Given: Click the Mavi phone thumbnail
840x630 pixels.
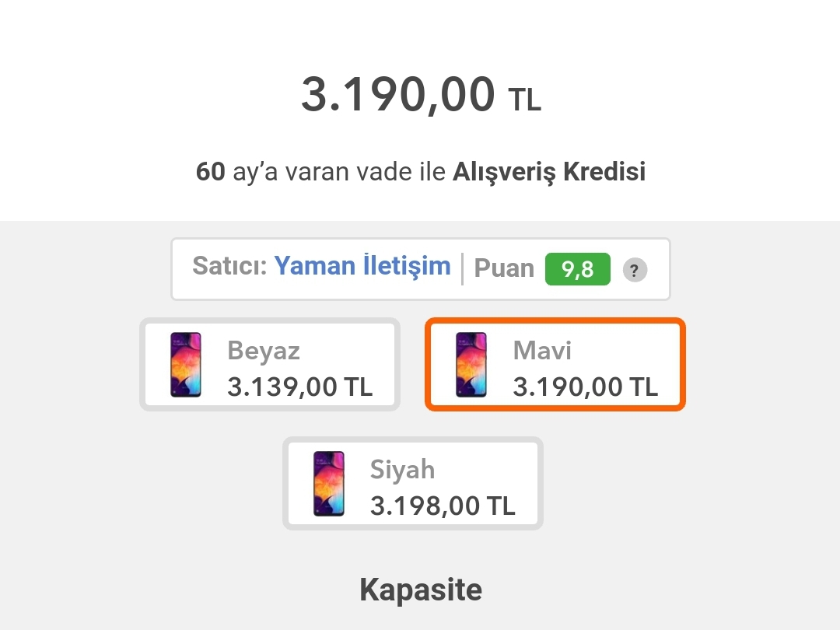Looking at the screenshot, I should 471,364.
